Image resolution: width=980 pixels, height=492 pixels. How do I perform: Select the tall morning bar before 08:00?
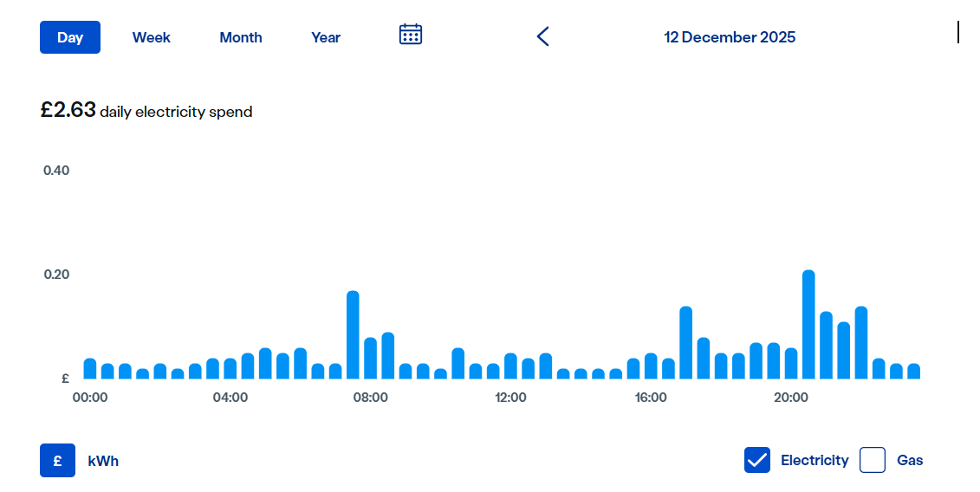[354, 335]
